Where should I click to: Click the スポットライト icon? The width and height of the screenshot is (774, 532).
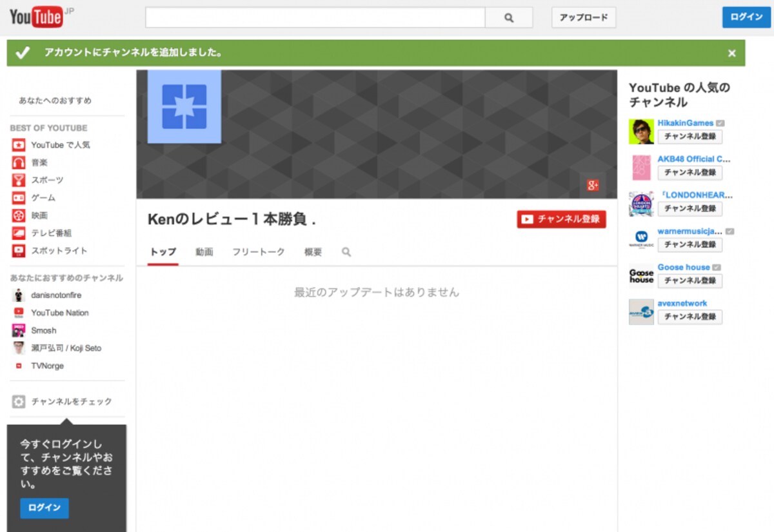(19, 251)
